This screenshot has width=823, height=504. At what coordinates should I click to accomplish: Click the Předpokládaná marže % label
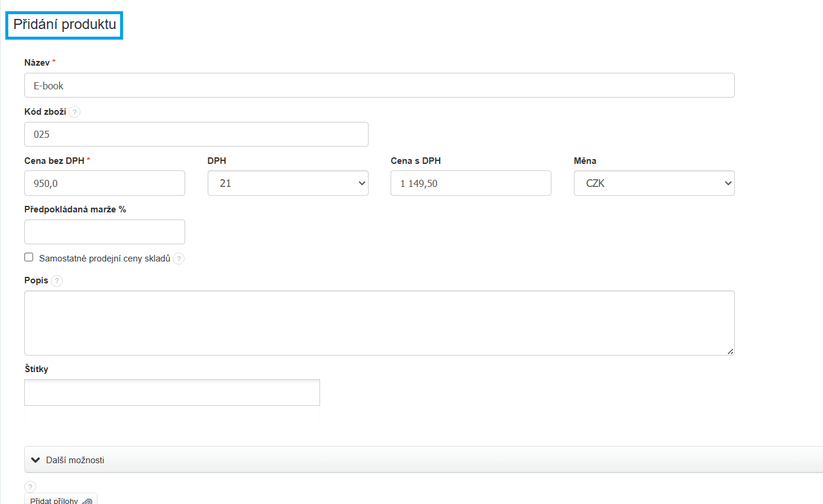[75, 209]
